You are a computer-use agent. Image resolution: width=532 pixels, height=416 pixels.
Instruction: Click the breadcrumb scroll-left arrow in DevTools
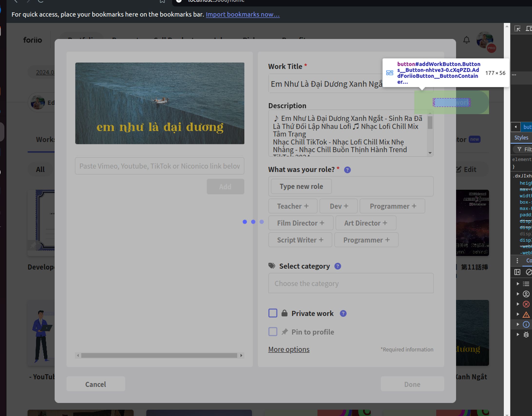tap(516, 127)
